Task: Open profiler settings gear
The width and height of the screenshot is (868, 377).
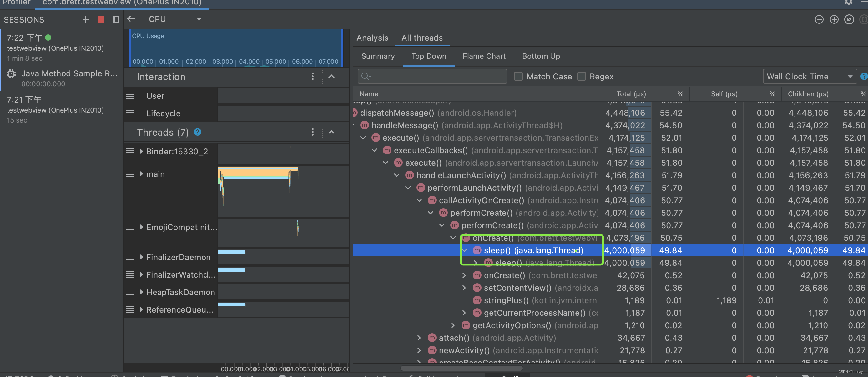Action: tap(848, 3)
